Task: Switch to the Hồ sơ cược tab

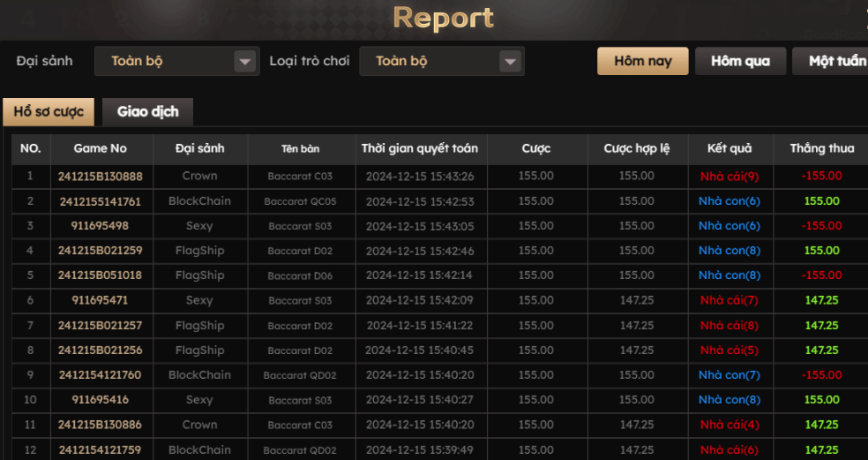Action: point(49,112)
